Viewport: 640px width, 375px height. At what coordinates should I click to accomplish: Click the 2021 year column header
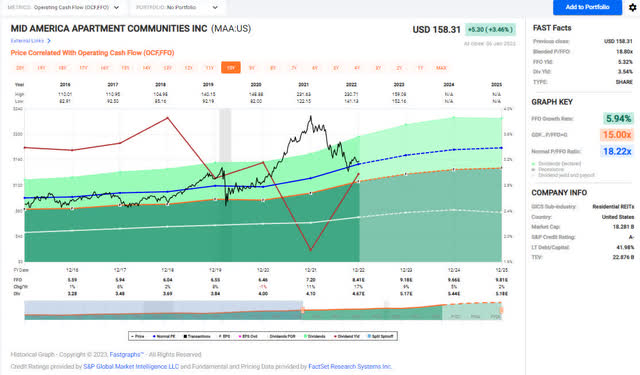[304, 85]
